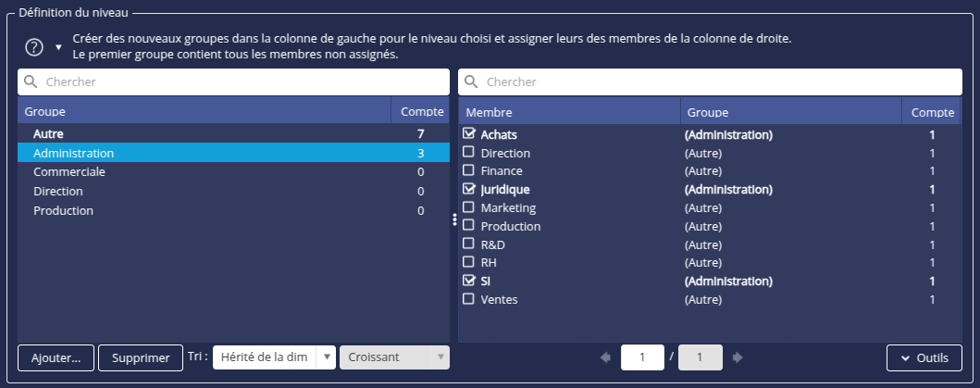Viewport: 980px width, 388px height.
Task: Sort by the Membre column header
Action: tap(489, 112)
